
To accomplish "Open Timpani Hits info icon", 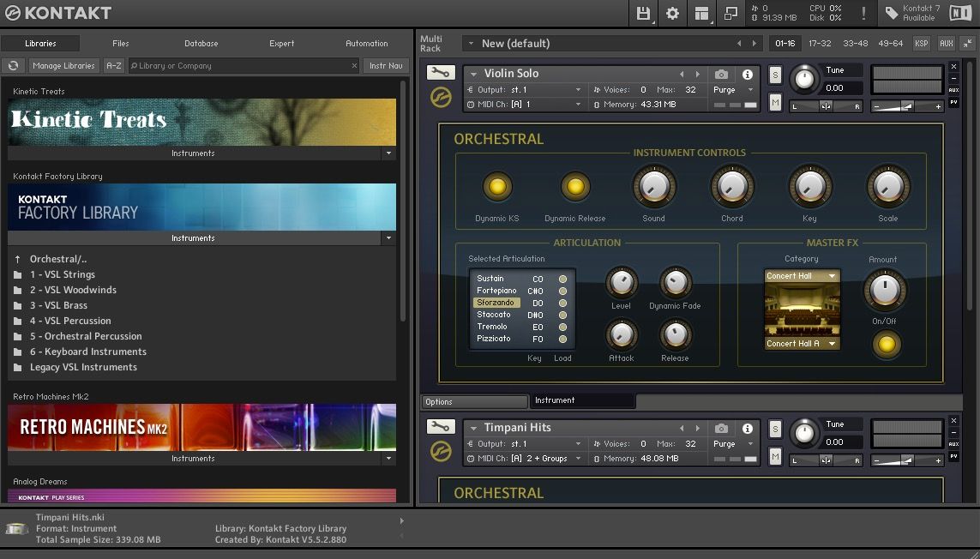I will [747, 429].
